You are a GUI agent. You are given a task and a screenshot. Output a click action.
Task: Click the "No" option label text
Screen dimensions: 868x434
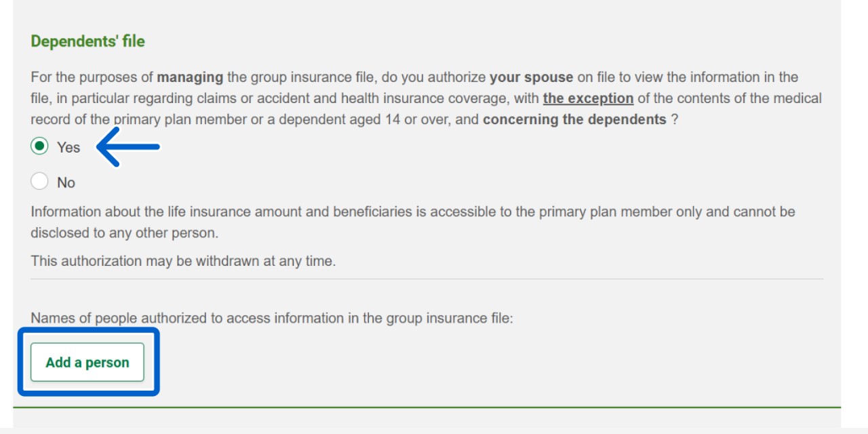[x=66, y=182]
